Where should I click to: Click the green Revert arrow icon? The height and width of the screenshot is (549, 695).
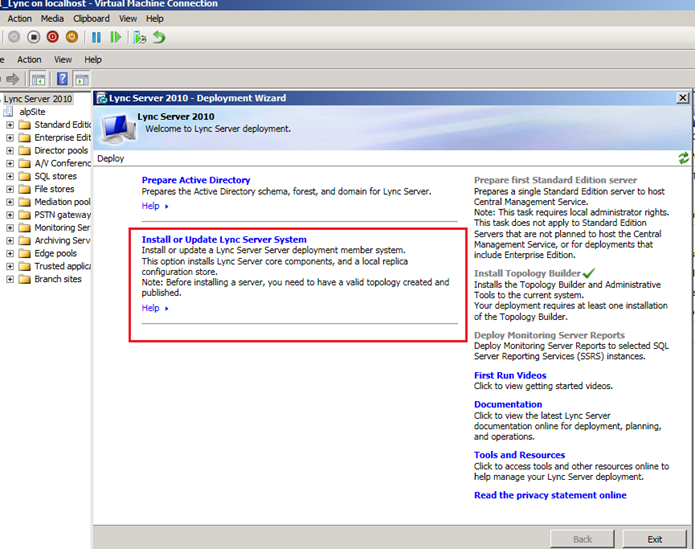point(159,37)
